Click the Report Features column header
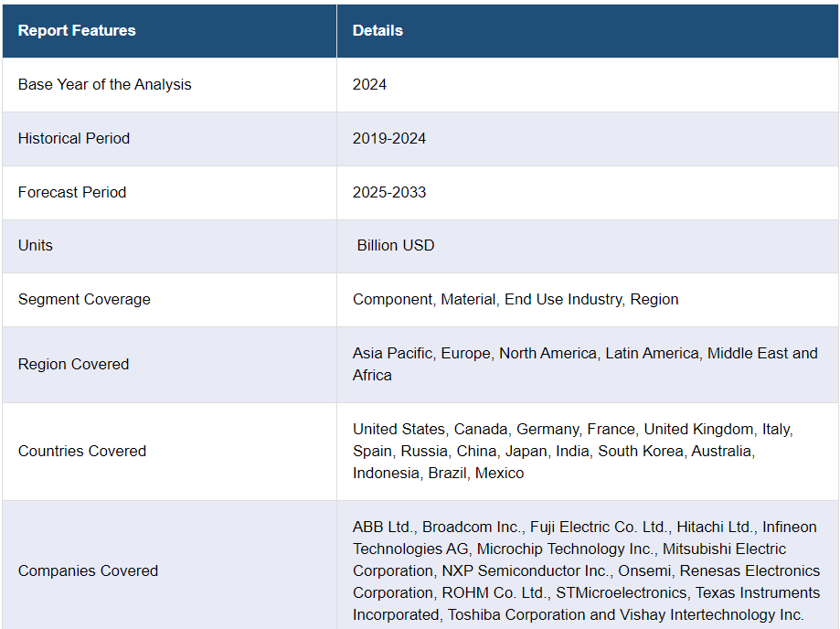The image size is (840, 629). (x=77, y=30)
